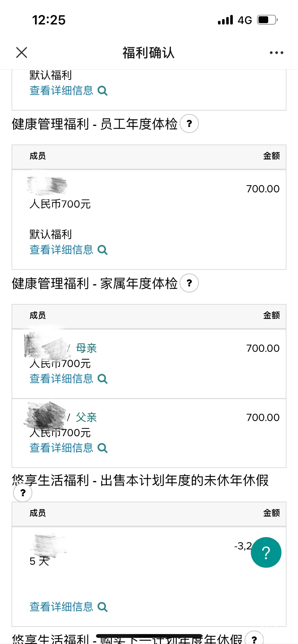Select the 母亲 relation label
Viewport: 298px width, 644px height.
click(86, 348)
